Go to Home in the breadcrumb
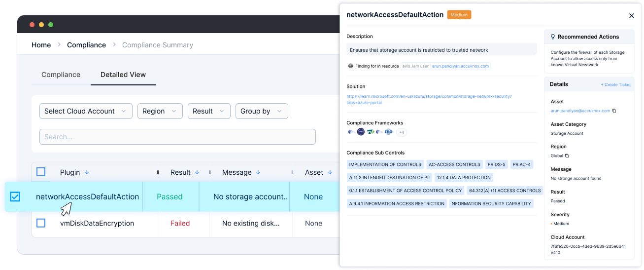 tap(41, 45)
